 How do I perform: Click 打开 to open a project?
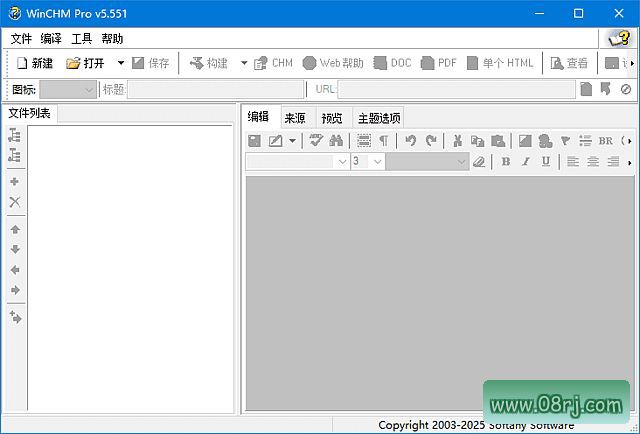coord(85,63)
